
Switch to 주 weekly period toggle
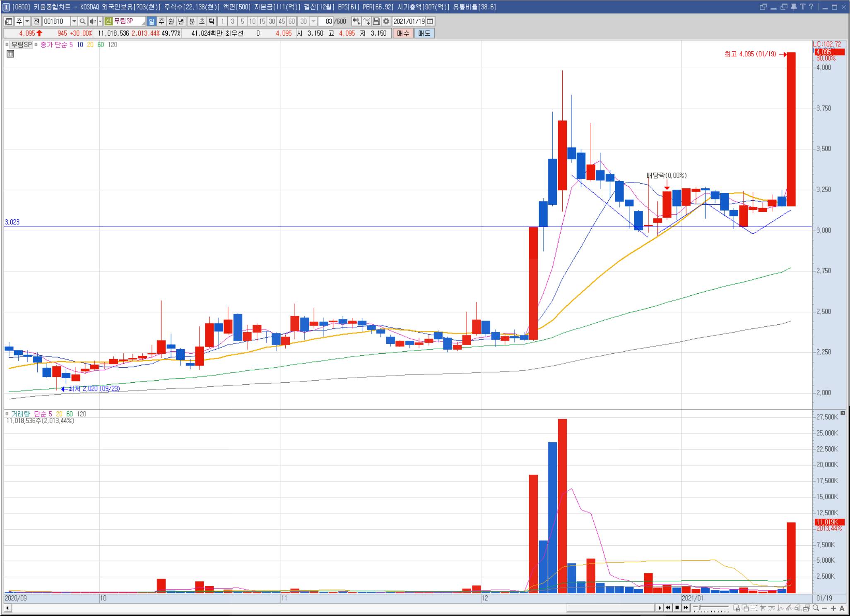(x=161, y=21)
